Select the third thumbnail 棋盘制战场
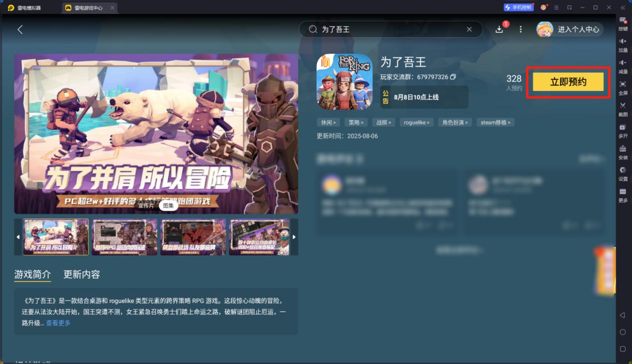 coord(193,237)
